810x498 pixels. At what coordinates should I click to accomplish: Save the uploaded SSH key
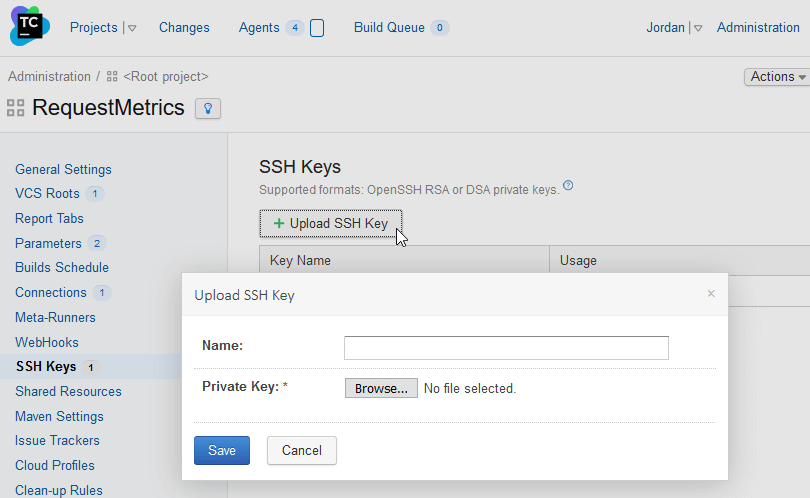click(222, 450)
